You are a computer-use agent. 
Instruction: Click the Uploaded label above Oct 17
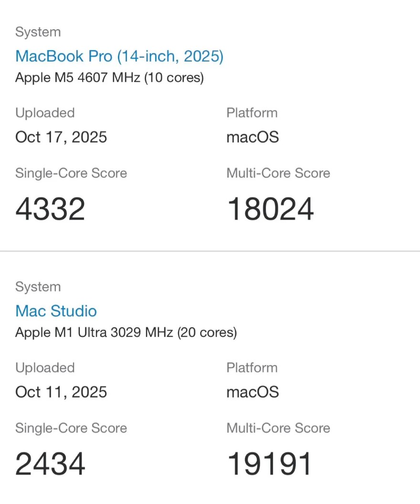tap(45, 113)
